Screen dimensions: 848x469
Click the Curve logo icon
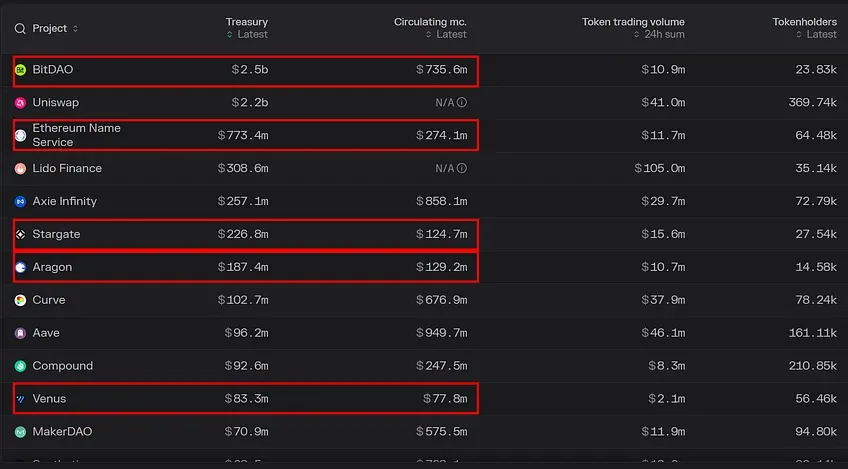20,300
